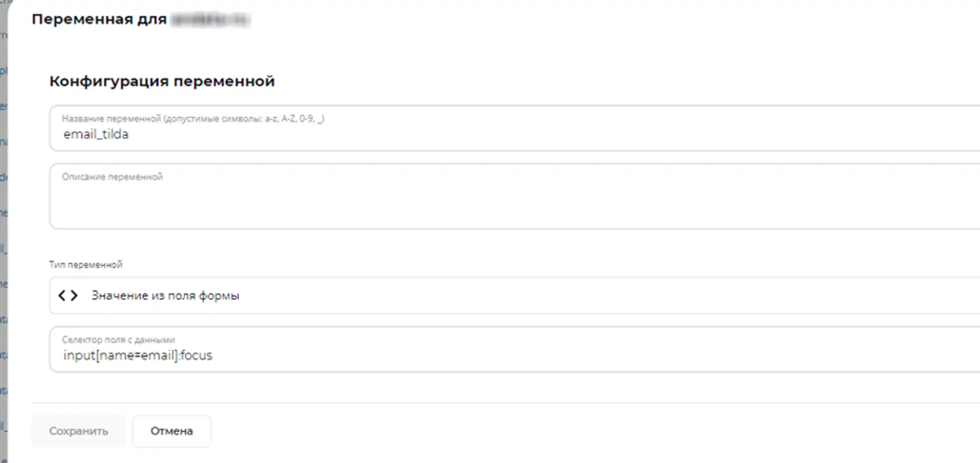
Task: Click the Сохранить button
Action: click(79, 431)
